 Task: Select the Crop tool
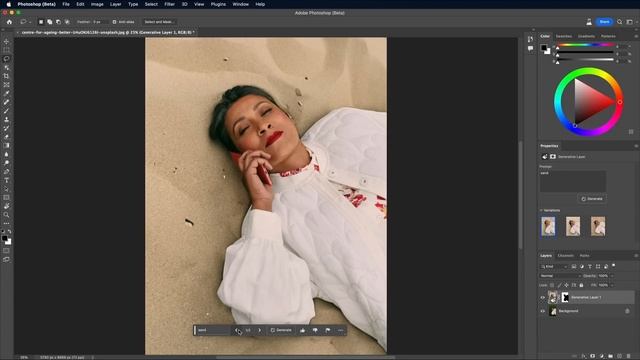coord(6,76)
